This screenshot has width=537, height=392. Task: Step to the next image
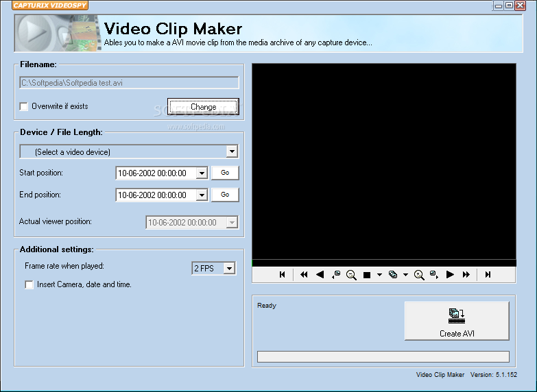click(434, 275)
